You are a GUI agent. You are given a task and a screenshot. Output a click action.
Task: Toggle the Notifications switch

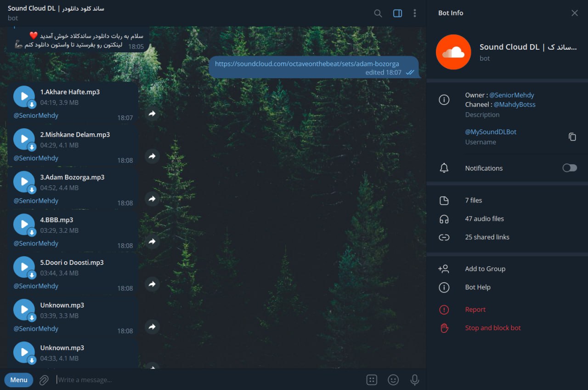coord(570,168)
